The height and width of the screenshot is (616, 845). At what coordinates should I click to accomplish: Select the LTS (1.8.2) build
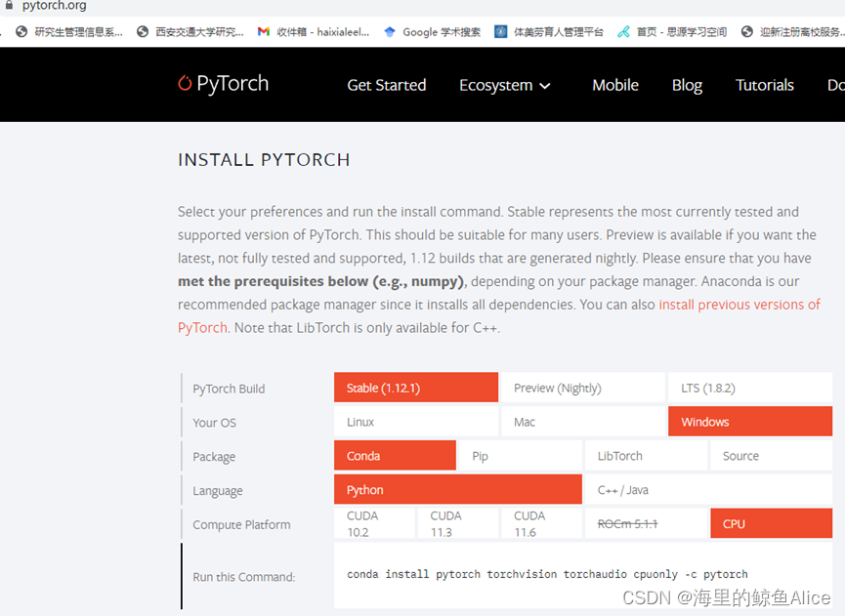click(750, 388)
